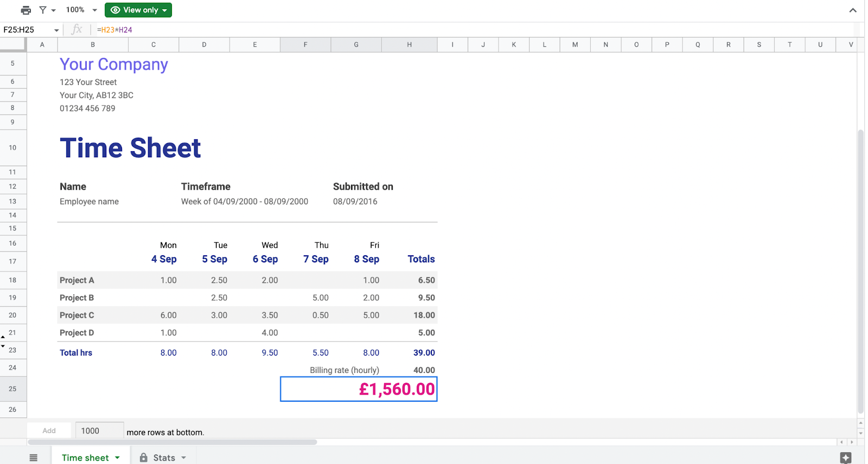Click Project D Wednesday value 4.00
This screenshot has height=464, width=868.
point(270,333)
